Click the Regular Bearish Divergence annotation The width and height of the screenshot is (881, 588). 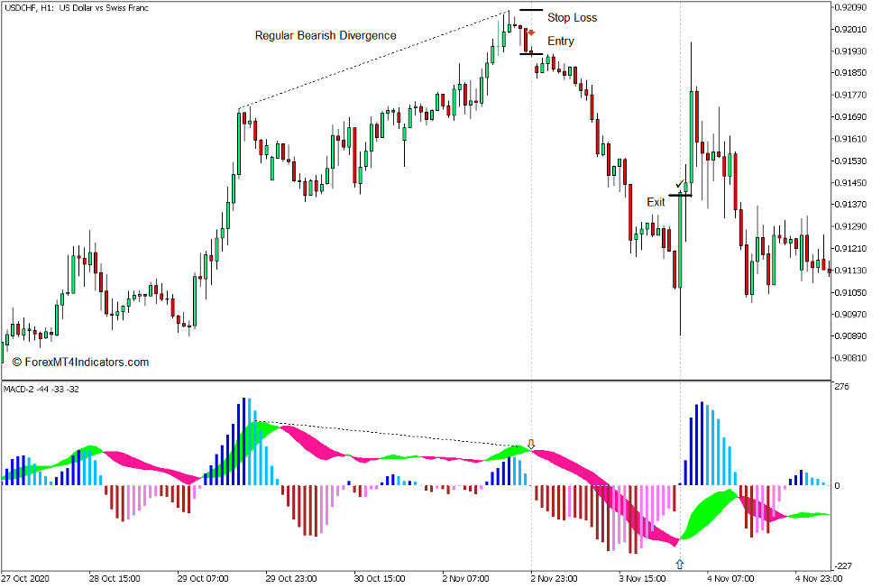[x=326, y=35]
